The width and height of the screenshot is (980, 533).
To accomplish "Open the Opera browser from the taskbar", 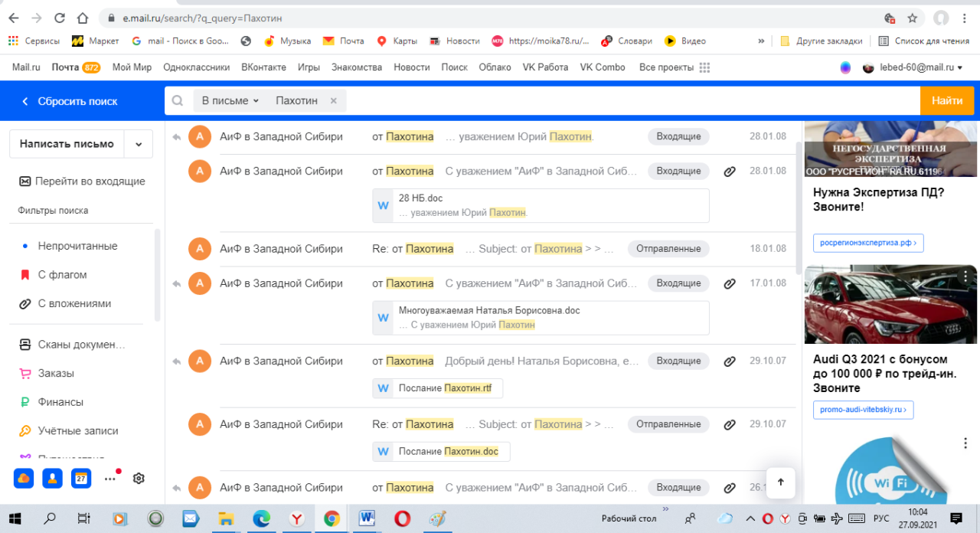I will [x=402, y=518].
